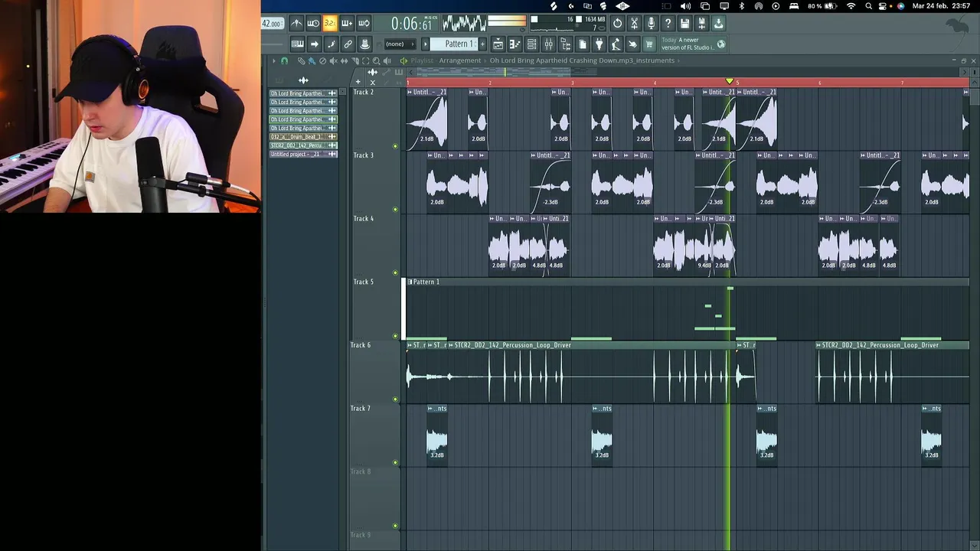Image resolution: width=980 pixels, height=551 pixels.
Task: Select the mute tool in the playlist
Action: tap(333, 60)
